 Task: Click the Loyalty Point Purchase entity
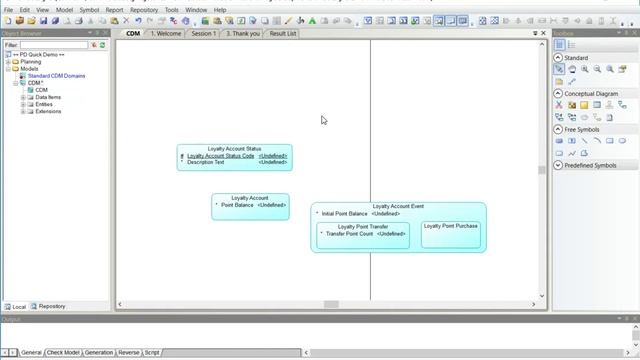tap(451, 235)
